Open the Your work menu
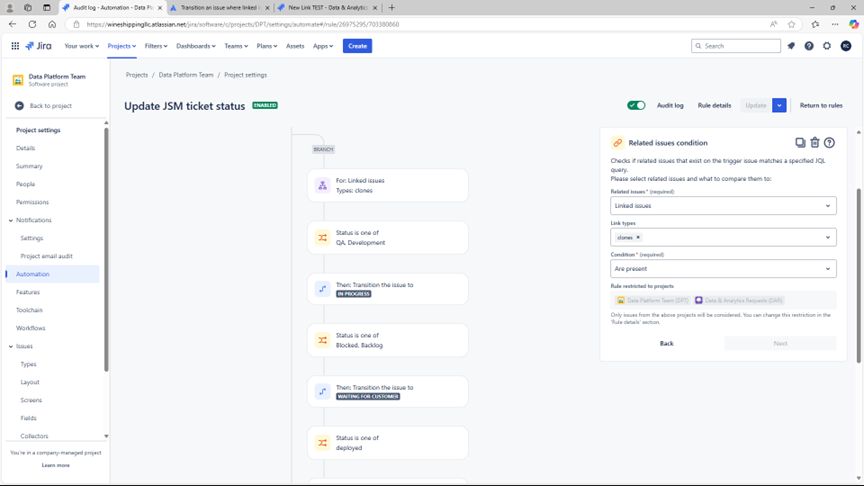This screenshot has width=864, height=486. pyautogui.click(x=82, y=46)
